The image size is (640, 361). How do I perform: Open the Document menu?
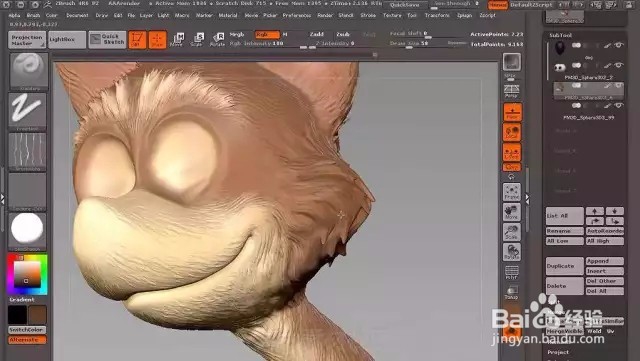tap(77, 16)
